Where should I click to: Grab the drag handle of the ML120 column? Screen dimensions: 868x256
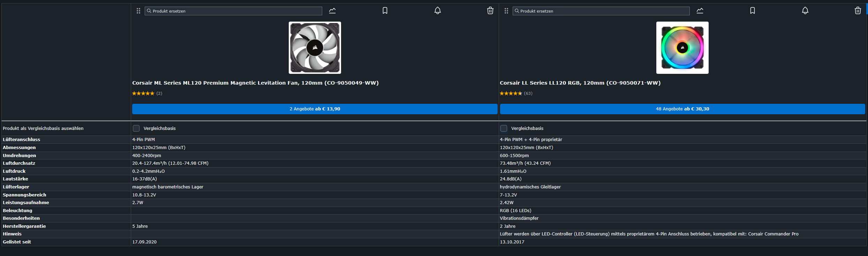point(138,11)
